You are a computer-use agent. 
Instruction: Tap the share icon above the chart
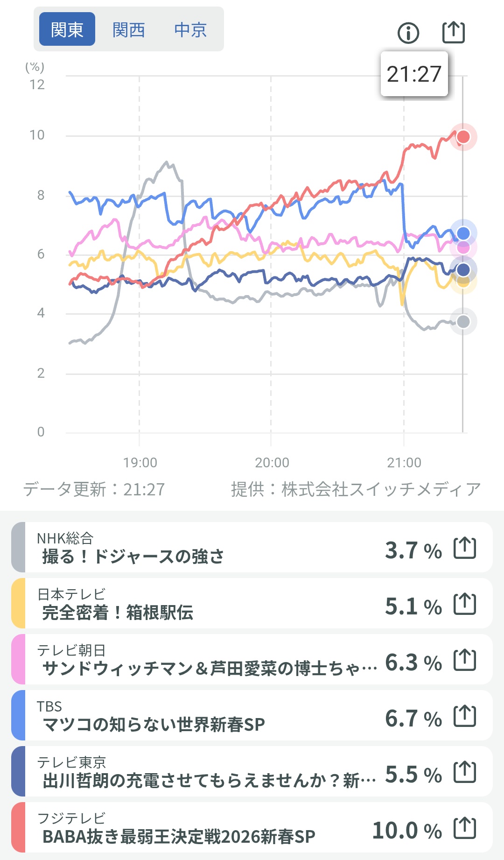click(x=453, y=32)
